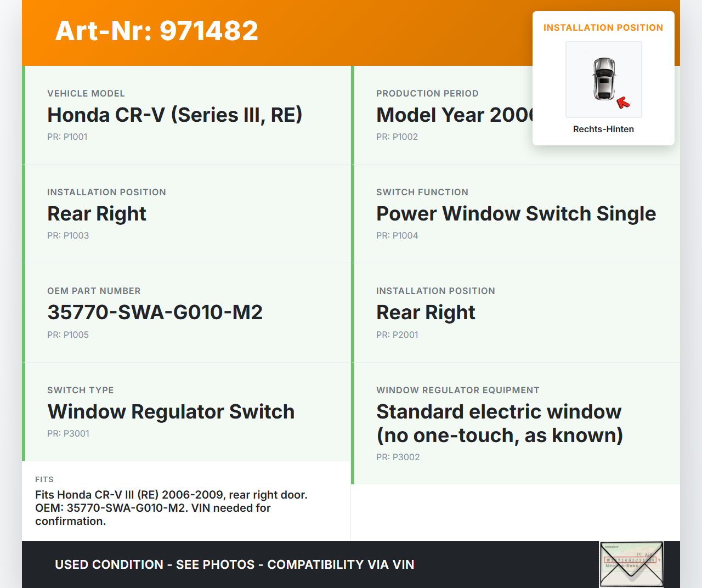Select the PR: P1001 code
Viewport: 702px width, 588px height.
[x=67, y=137]
